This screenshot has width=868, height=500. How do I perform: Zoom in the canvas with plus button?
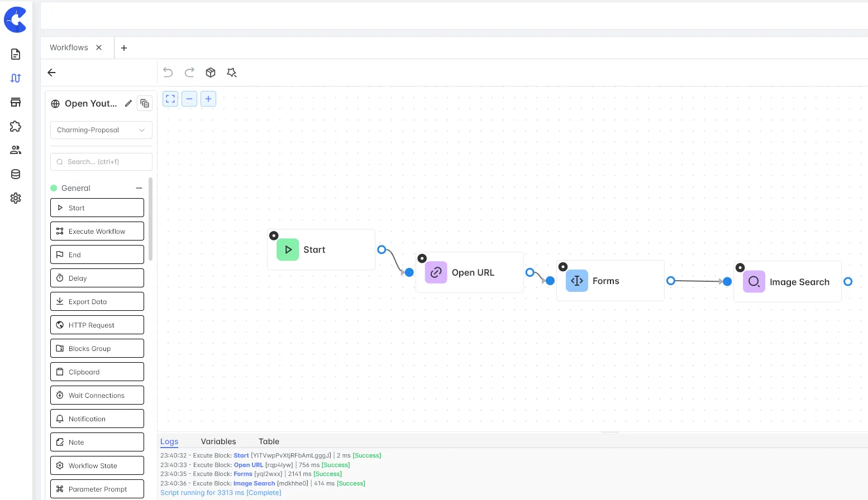[x=208, y=99]
